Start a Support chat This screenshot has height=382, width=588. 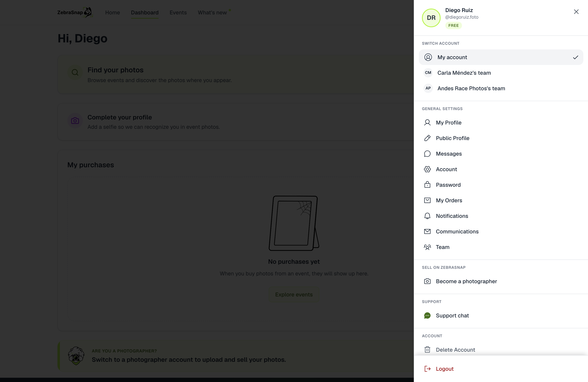click(501, 315)
